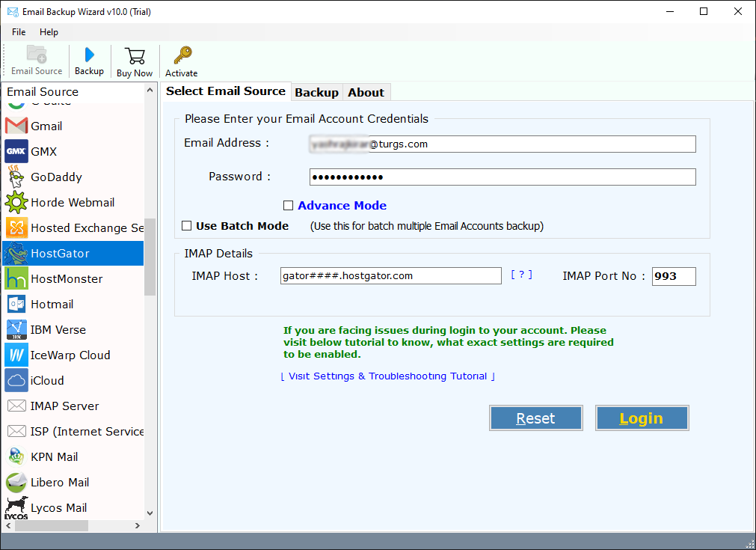Select the HostGator alligator icon
Viewport: 756px width, 550px height.
tap(16, 253)
